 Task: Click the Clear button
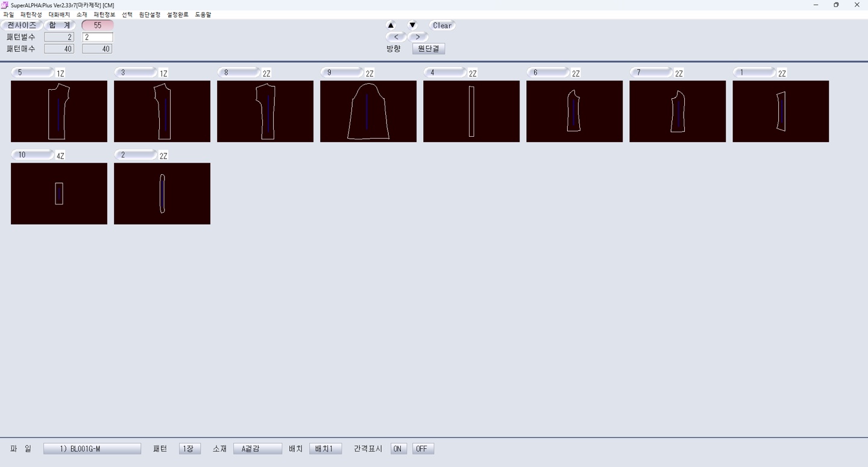click(442, 25)
